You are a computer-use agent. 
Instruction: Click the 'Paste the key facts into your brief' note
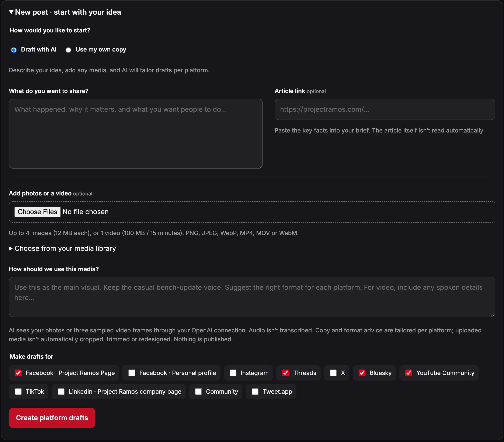pos(379,130)
